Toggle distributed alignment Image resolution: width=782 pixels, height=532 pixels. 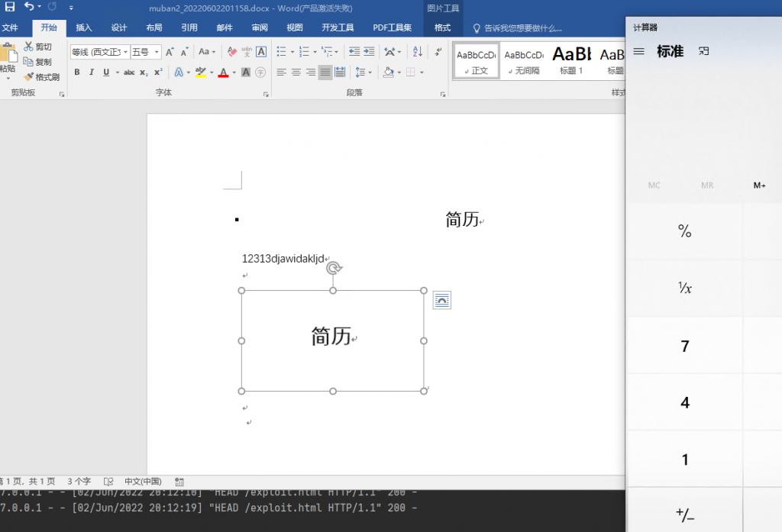pyautogui.click(x=340, y=73)
